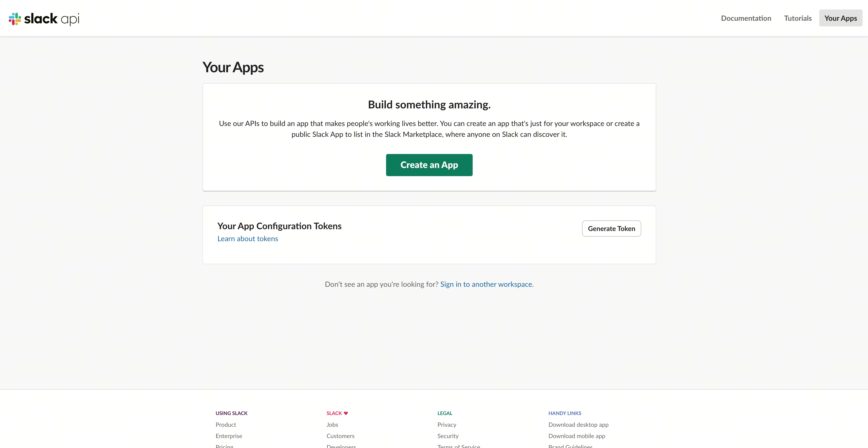Viewport: 868px width, 448px height.
Task: Select the Your Apps nav tab
Action: (x=840, y=18)
